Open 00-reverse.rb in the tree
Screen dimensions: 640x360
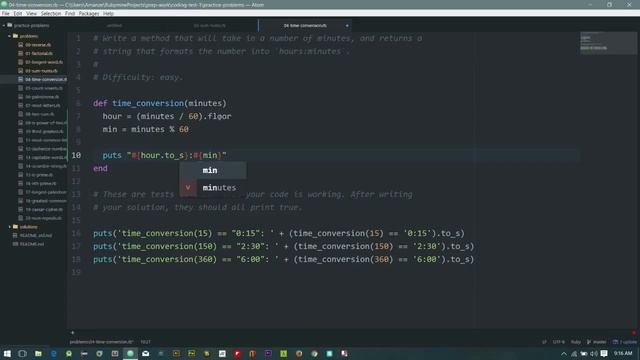point(38,44)
